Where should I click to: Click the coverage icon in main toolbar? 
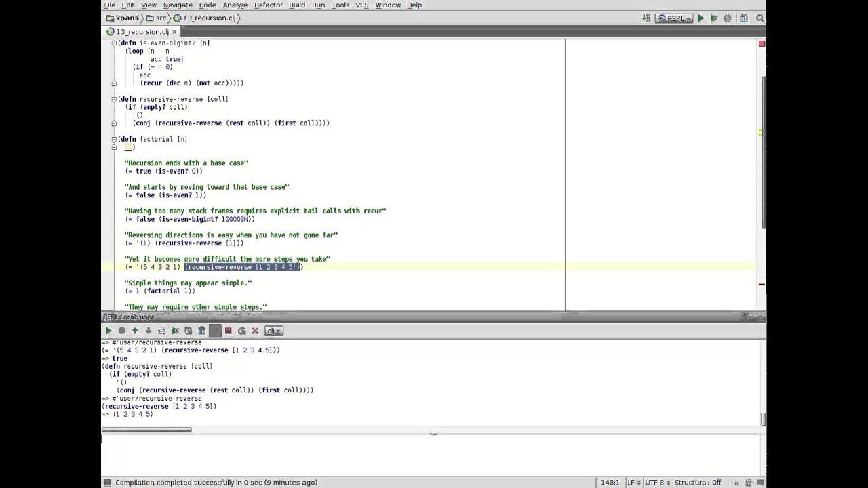click(726, 18)
